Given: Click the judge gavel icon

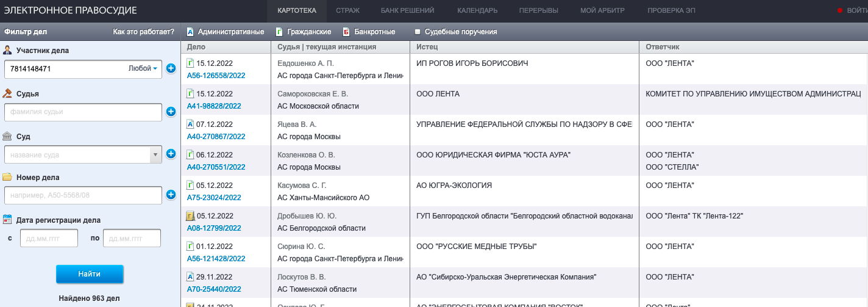Looking at the screenshot, I should point(7,93).
